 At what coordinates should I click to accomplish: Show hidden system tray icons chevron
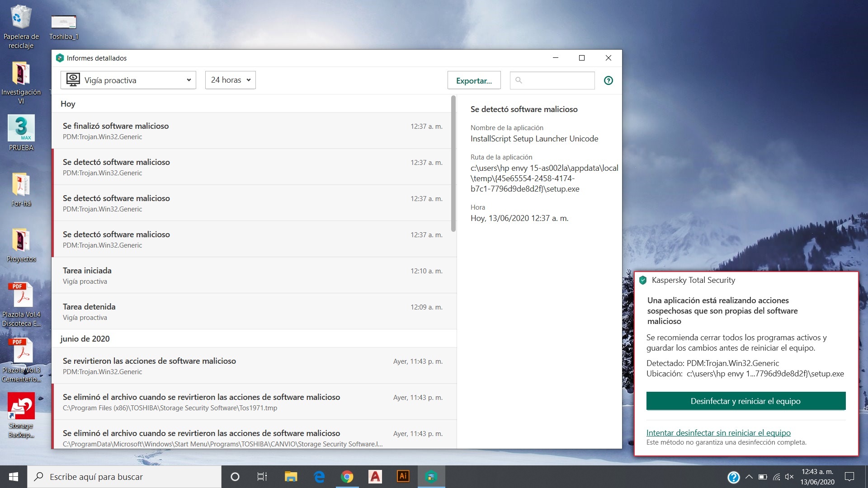pos(749,477)
